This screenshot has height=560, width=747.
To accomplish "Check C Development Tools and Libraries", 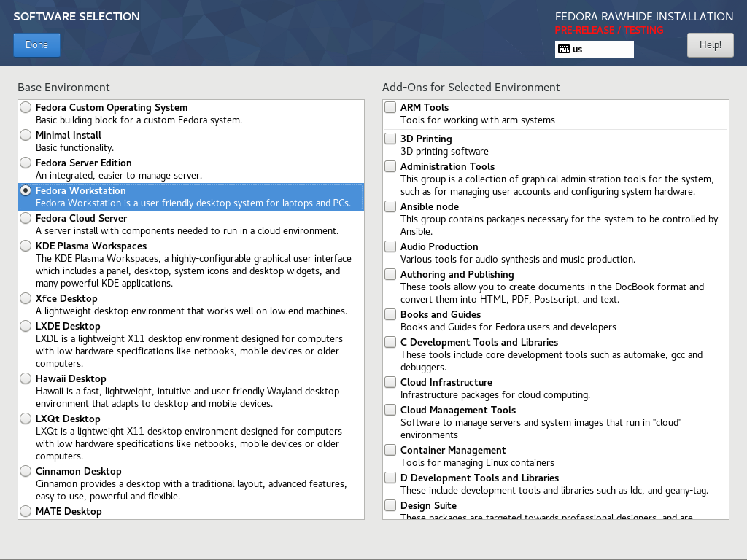I will [x=390, y=342].
